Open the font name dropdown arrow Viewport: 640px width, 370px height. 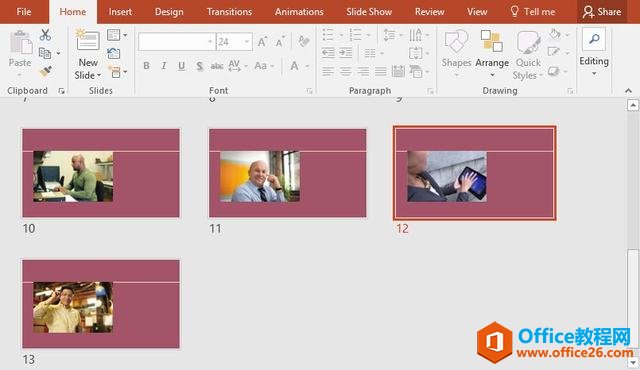coord(210,42)
